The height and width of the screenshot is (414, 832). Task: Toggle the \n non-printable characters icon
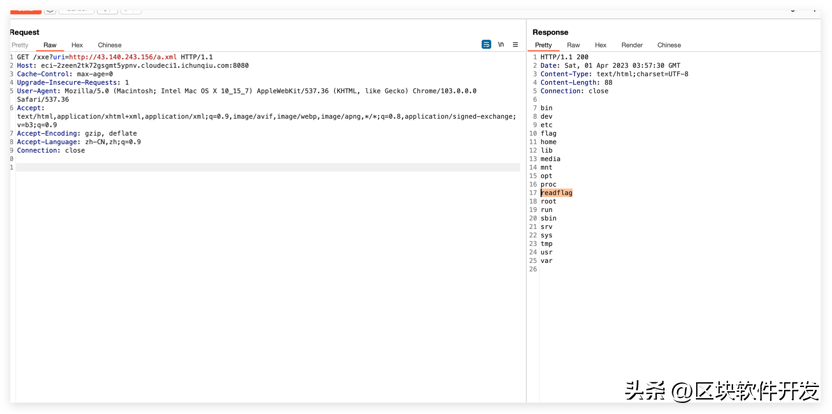pyautogui.click(x=501, y=45)
